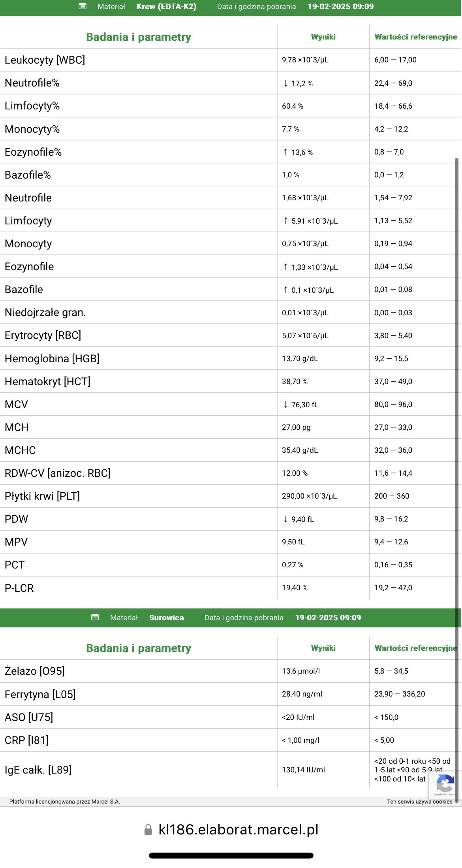
Task: Click the down arrow next to Neutrofile% result
Action: coord(285,83)
